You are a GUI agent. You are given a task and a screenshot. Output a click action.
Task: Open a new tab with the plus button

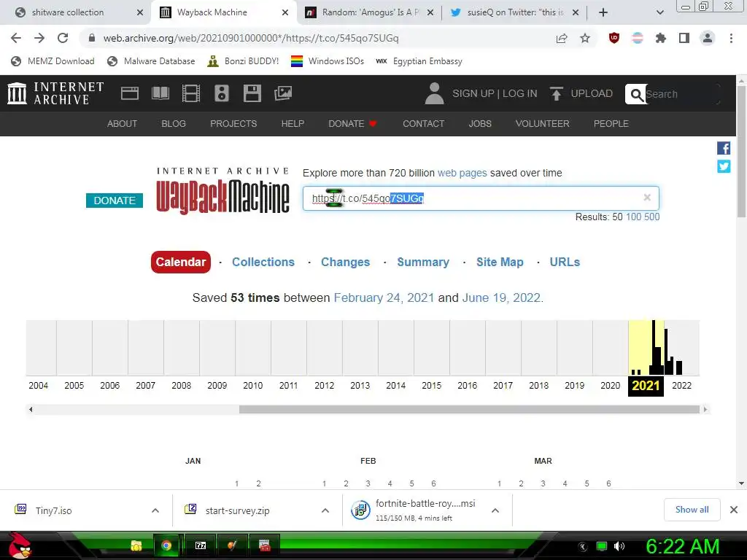pyautogui.click(x=603, y=12)
